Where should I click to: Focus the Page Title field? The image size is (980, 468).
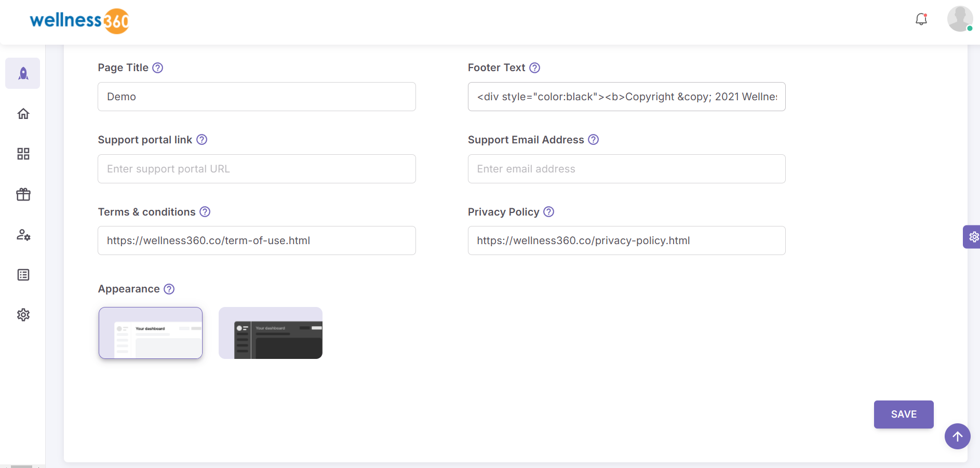click(257, 97)
